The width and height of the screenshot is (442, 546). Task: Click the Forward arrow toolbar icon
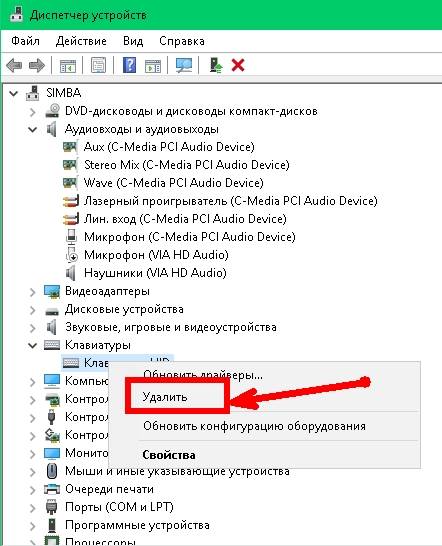[37, 65]
